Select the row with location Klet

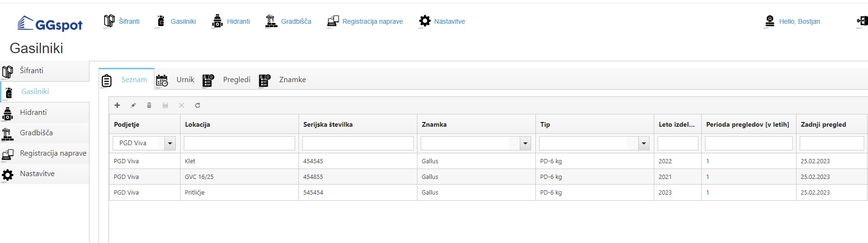point(239,161)
